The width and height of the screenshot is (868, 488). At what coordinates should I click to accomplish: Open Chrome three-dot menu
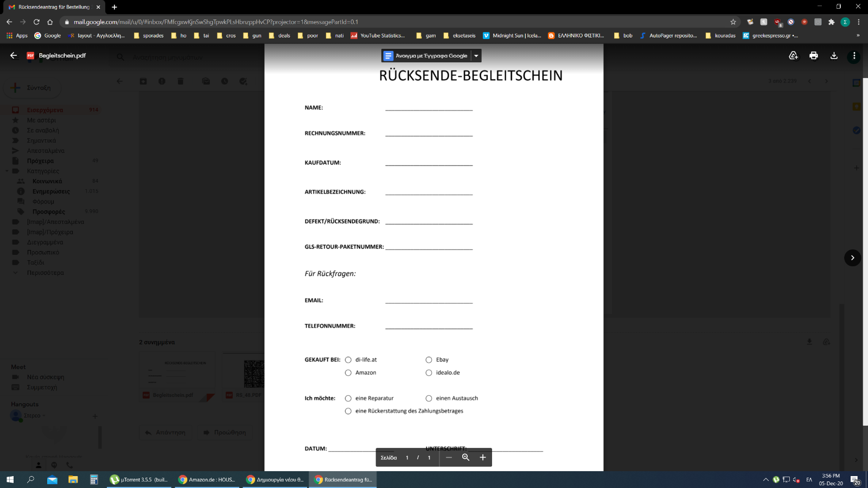tap(858, 22)
